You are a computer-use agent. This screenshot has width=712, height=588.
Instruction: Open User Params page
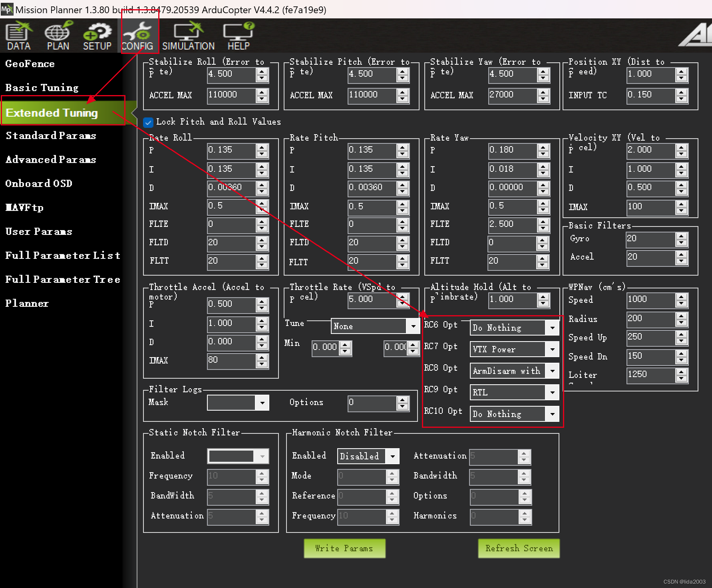pyautogui.click(x=39, y=232)
